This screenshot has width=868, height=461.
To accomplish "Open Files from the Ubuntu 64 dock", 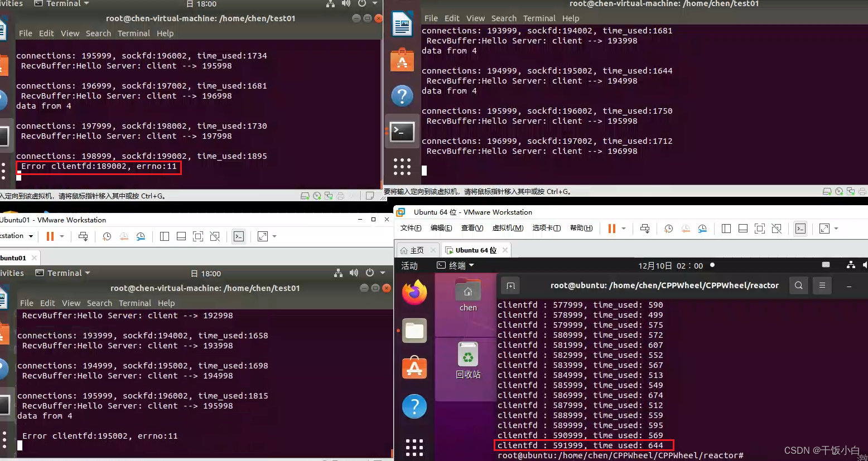I will click(414, 331).
